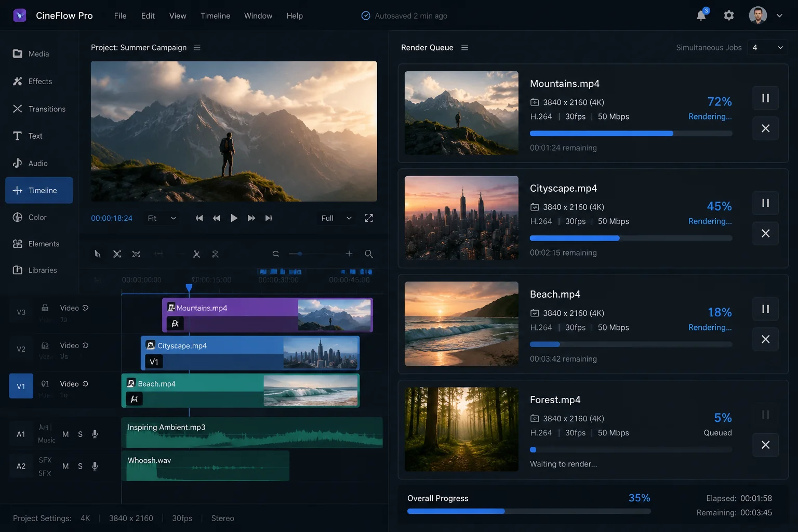The width and height of the screenshot is (798, 532).
Task: Mute audio track A1
Action: 65,434
